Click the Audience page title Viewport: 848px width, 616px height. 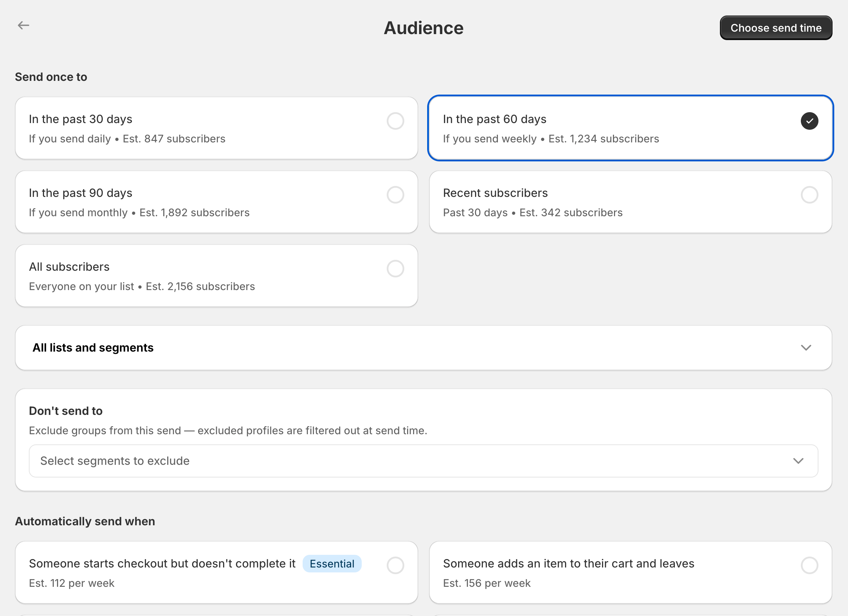coord(424,28)
